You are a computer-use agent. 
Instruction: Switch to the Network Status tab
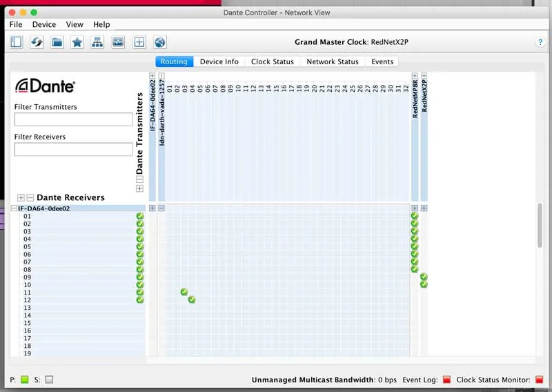(x=333, y=61)
